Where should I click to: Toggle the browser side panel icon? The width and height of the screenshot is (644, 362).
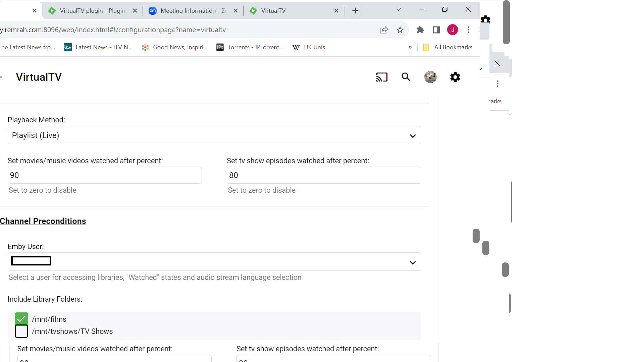(x=436, y=30)
